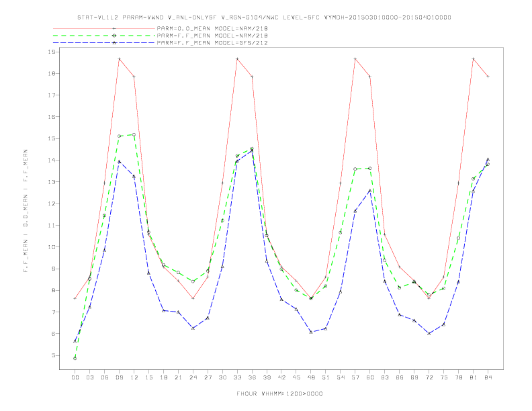Click y-axis tick label 16
532x411 pixels.
[52, 117]
